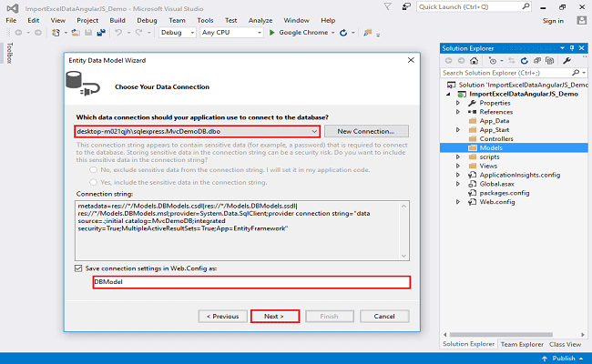Toggle the Save connection settings in Web.Config checkbox

(78, 268)
